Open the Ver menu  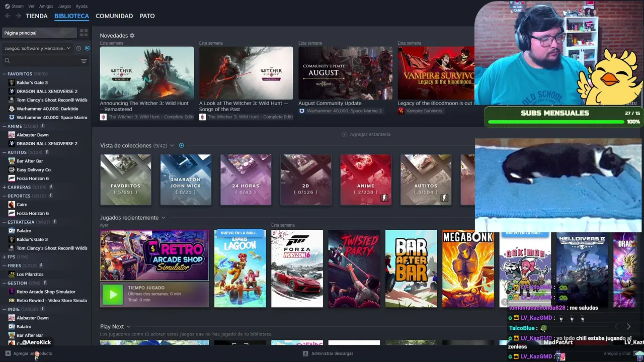[31, 6]
